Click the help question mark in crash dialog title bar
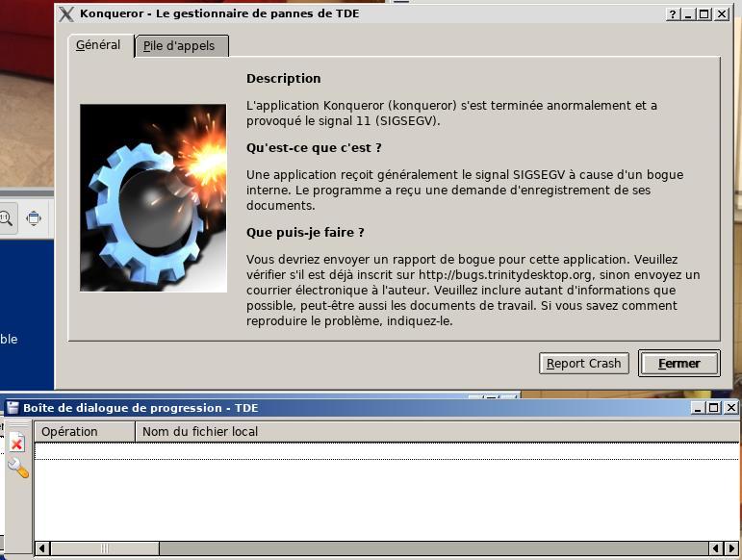This screenshot has width=742, height=560. coord(673,14)
